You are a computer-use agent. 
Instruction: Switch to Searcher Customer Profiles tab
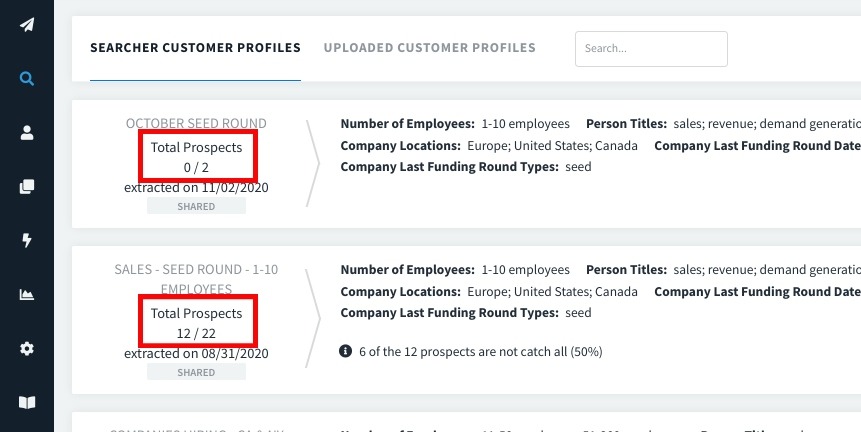[195, 48]
